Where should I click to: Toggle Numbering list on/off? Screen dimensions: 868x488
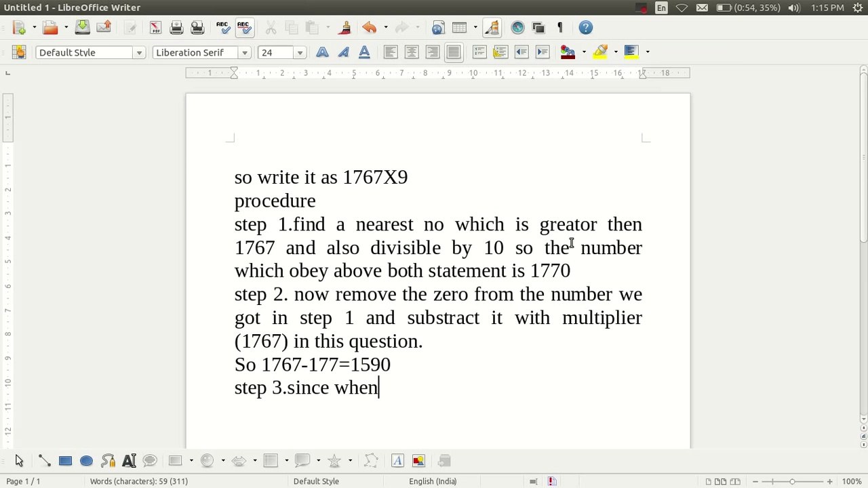tap(479, 52)
